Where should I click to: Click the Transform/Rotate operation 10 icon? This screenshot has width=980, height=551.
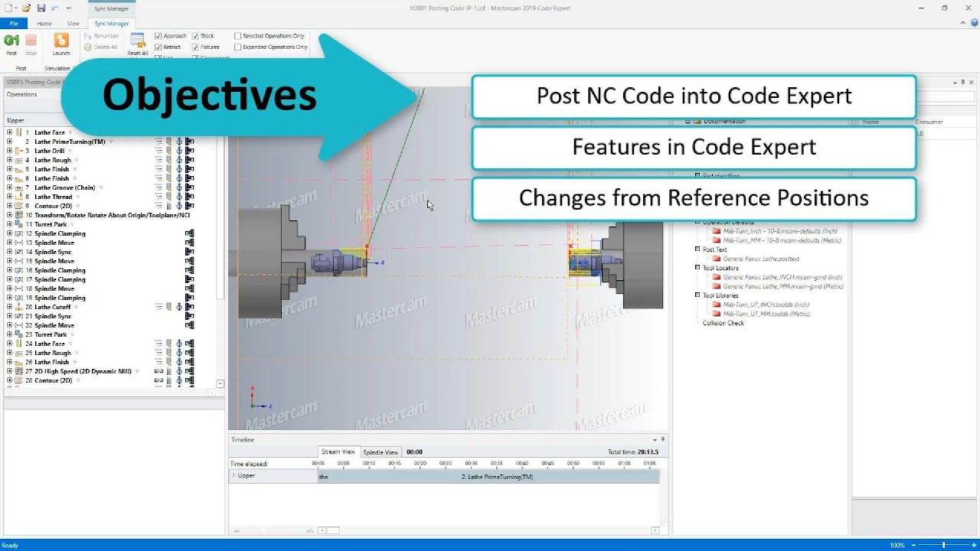click(19, 215)
